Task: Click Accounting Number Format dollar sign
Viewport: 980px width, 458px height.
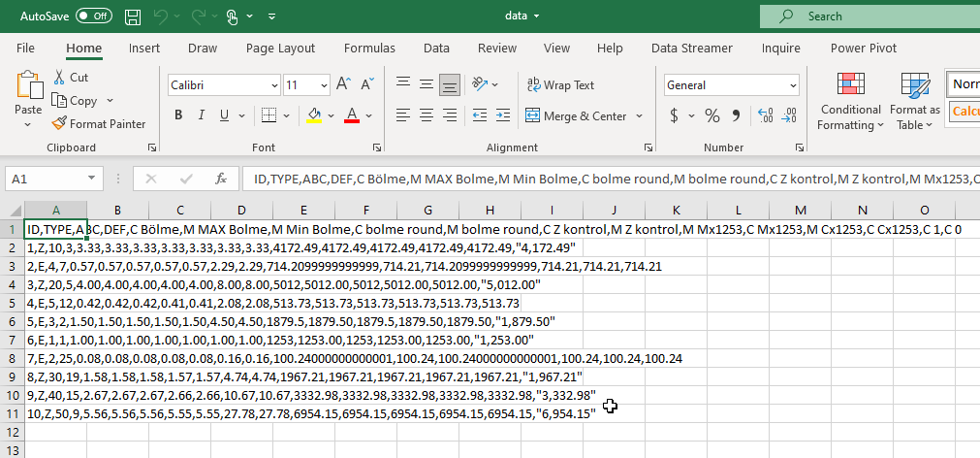Action: [x=674, y=115]
